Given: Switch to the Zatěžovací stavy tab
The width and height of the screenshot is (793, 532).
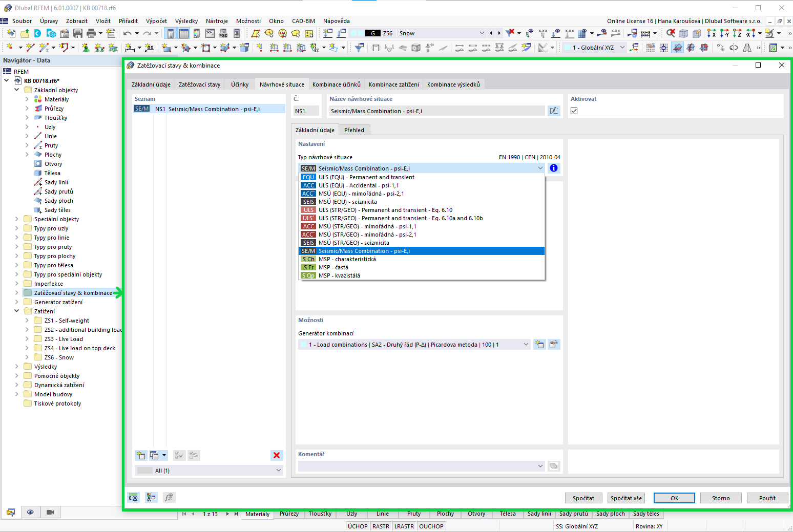Looking at the screenshot, I should pyautogui.click(x=199, y=84).
